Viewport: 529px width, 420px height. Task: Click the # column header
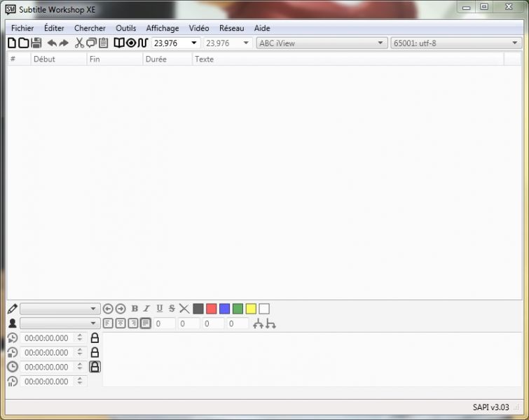click(x=18, y=59)
